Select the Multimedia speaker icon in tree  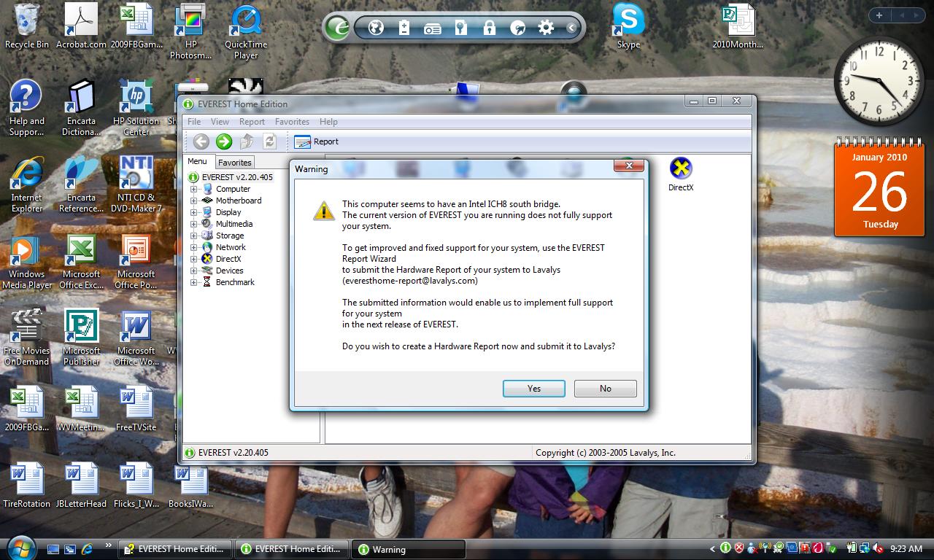coord(207,224)
